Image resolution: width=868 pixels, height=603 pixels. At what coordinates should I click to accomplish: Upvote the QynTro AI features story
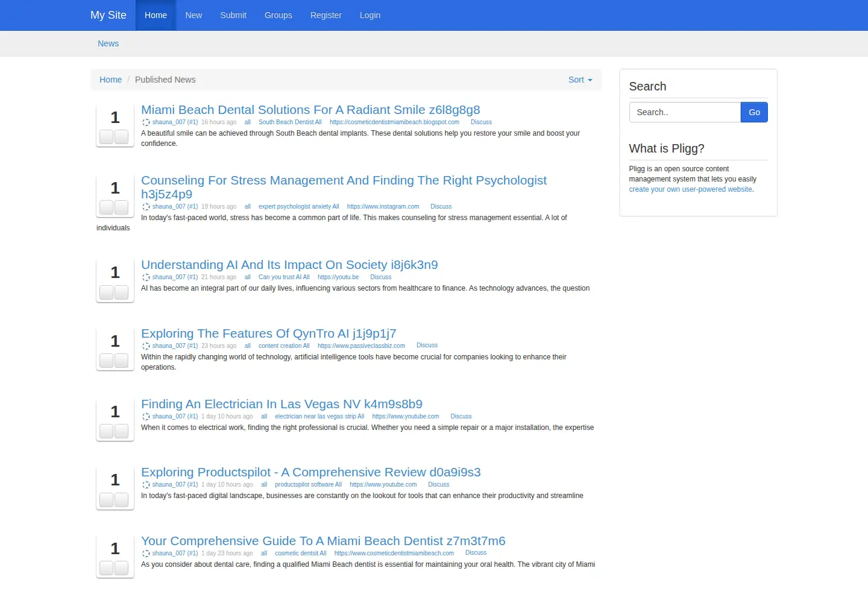pos(107,361)
